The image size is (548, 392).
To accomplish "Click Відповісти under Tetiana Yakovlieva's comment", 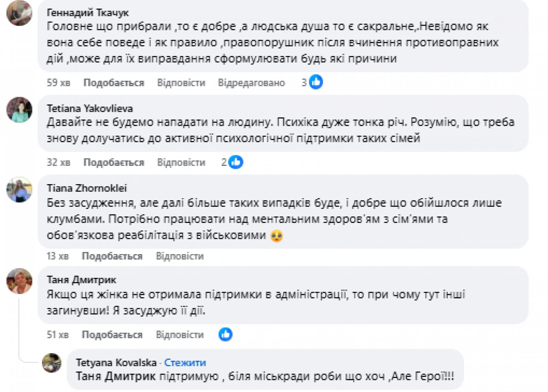I will (181, 162).
